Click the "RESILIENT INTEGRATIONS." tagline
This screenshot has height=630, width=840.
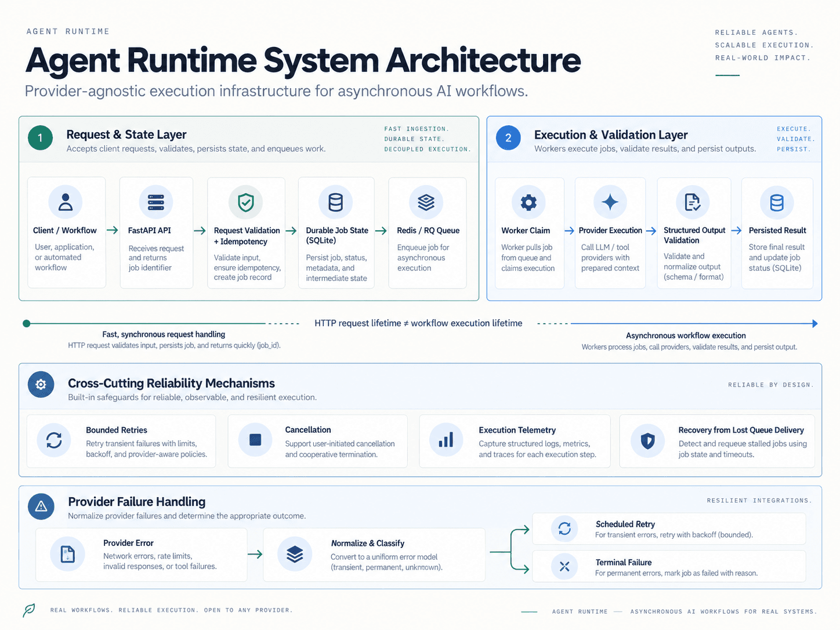click(x=759, y=500)
